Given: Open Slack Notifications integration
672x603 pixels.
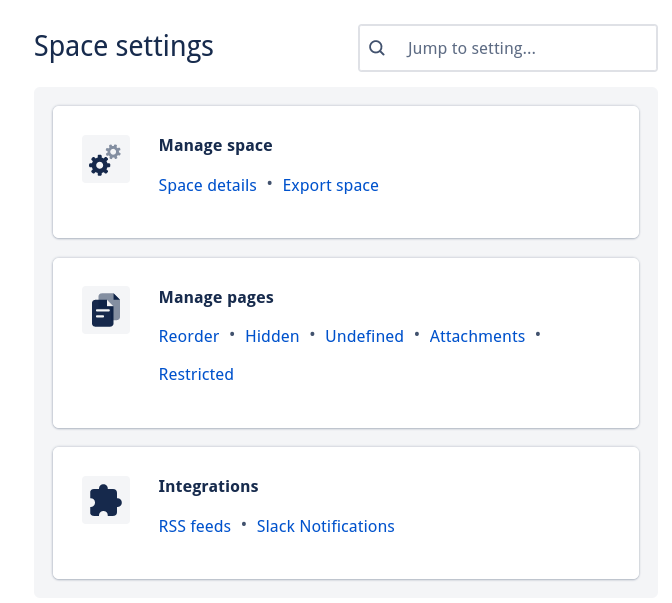Looking at the screenshot, I should click(x=325, y=526).
